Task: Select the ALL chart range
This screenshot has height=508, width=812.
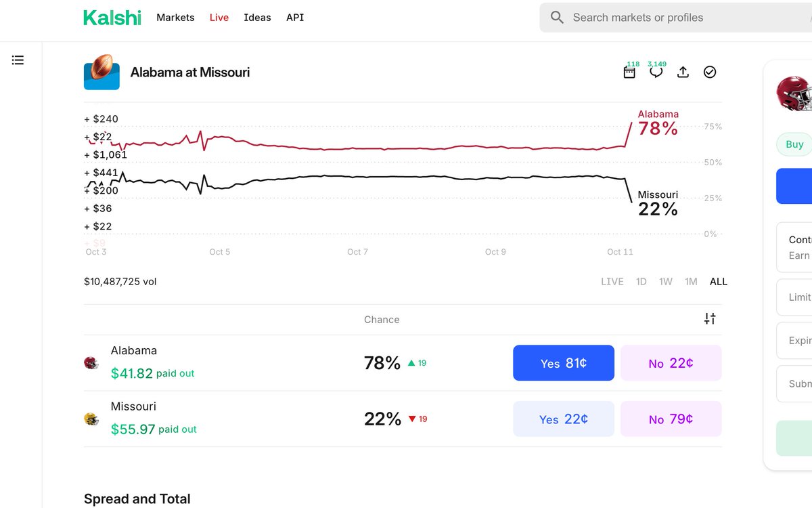Action: click(718, 281)
